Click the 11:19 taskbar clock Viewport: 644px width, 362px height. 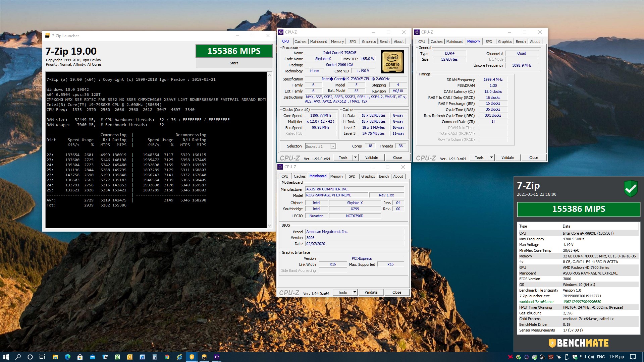tap(616, 357)
